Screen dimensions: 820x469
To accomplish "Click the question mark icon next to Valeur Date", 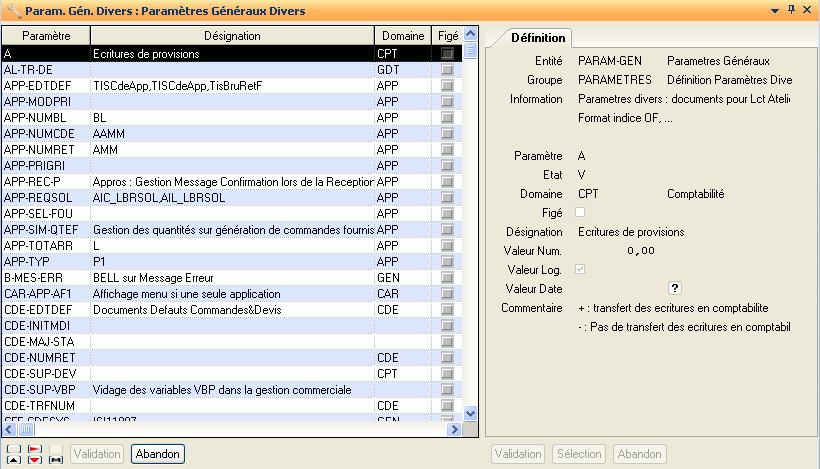I will pyautogui.click(x=675, y=289).
